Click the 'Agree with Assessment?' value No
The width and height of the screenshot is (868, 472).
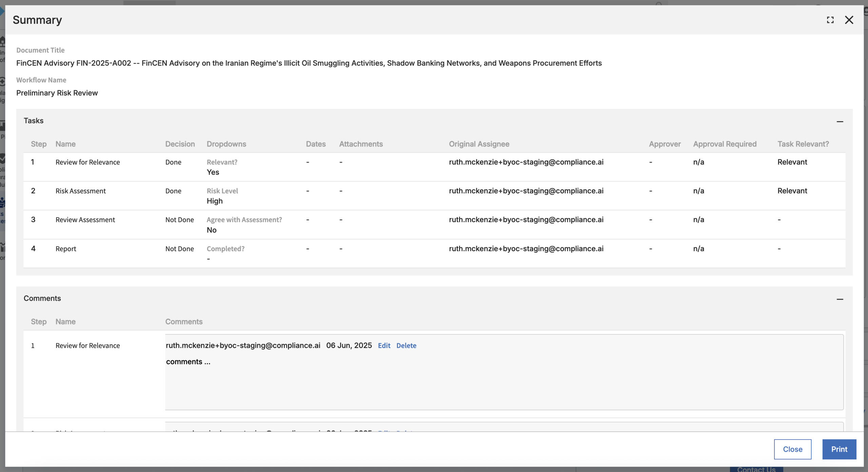coord(212,230)
